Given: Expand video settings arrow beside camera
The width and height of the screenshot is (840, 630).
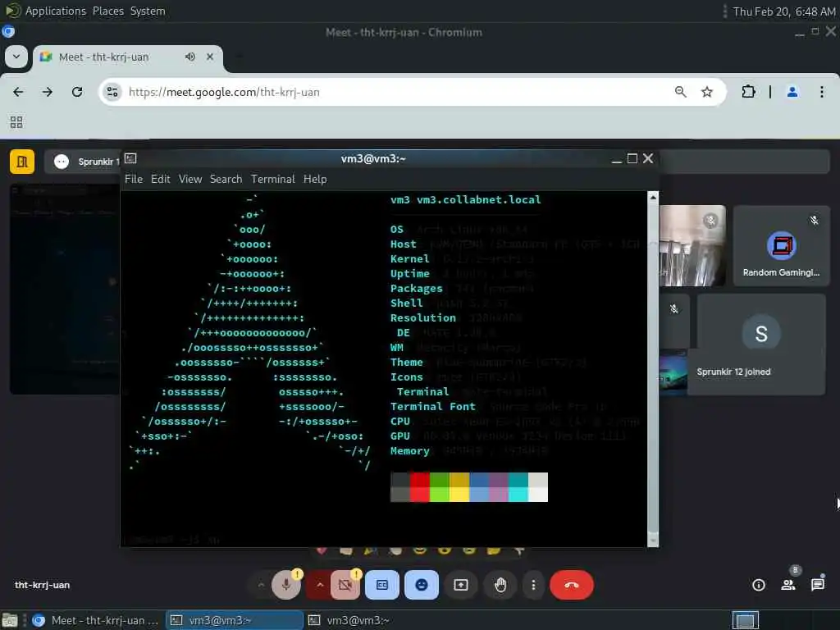Looking at the screenshot, I should [x=320, y=584].
